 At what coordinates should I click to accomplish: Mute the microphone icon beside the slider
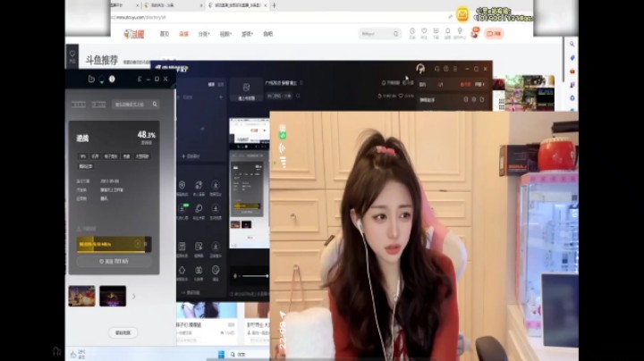pyautogui.click(x=235, y=276)
